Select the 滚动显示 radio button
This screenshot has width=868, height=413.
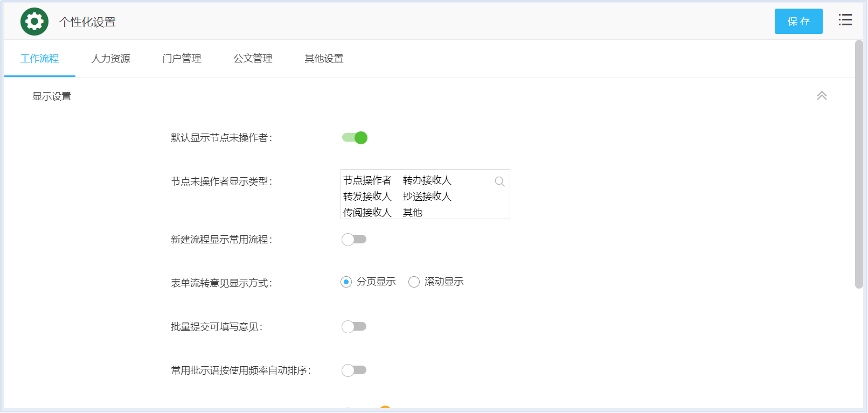pos(414,282)
